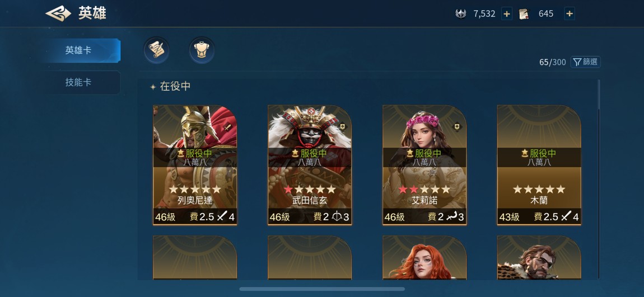Select the 列奧尼達 hero card
The image size is (644, 297).
point(195,165)
